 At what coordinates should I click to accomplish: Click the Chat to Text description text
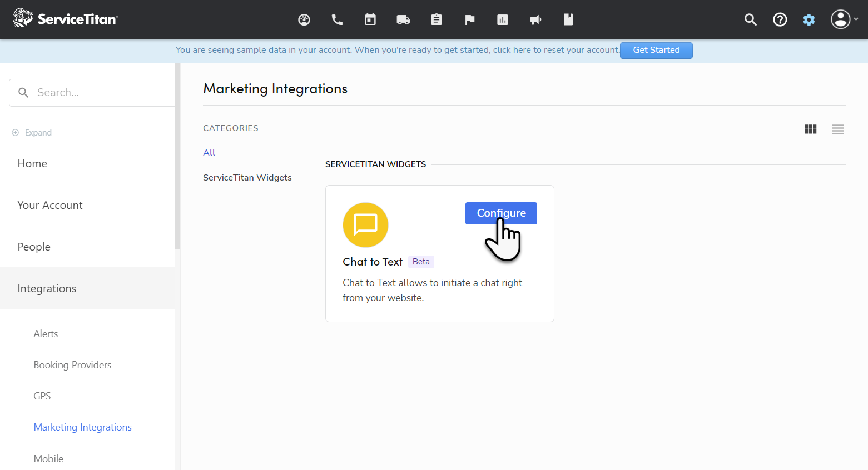click(432, 290)
